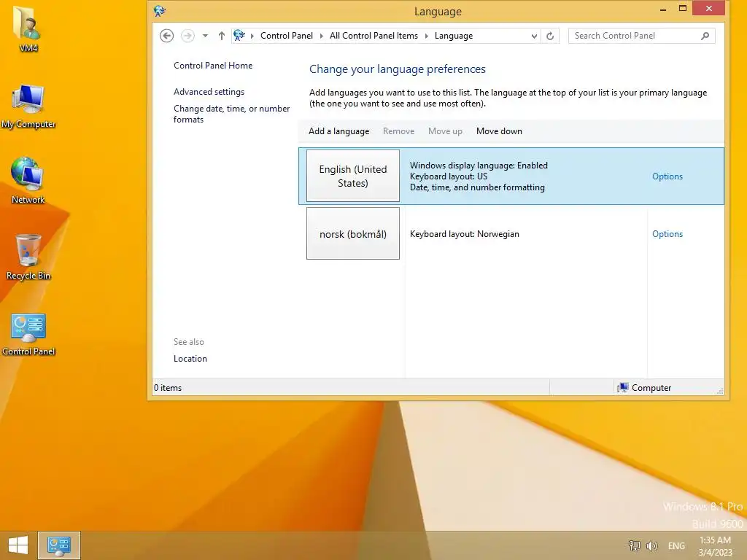Click the taskbar clock and date
The image size is (747, 560).
(x=715, y=545)
